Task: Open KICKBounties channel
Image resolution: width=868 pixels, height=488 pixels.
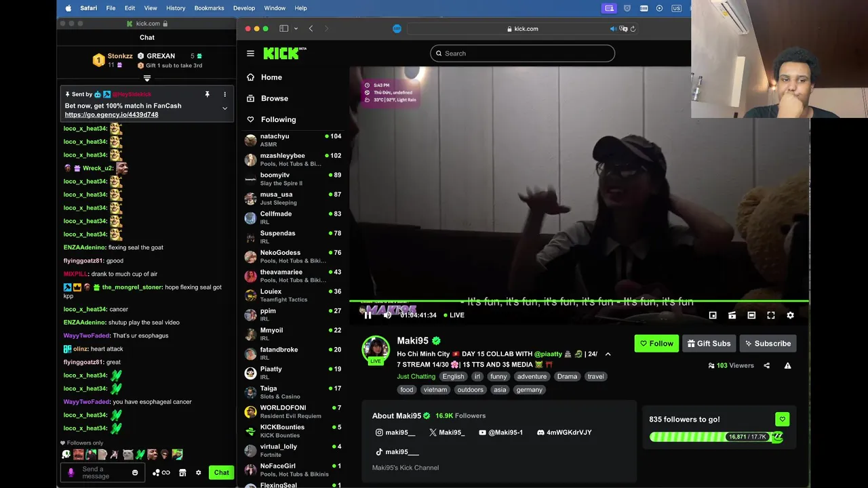Action: [293, 431]
